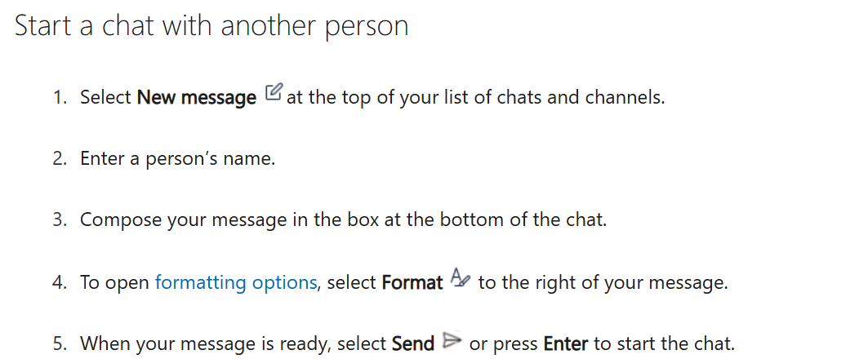The height and width of the screenshot is (359, 868).
Task: Click the bold Format word
Action: (x=413, y=282)
